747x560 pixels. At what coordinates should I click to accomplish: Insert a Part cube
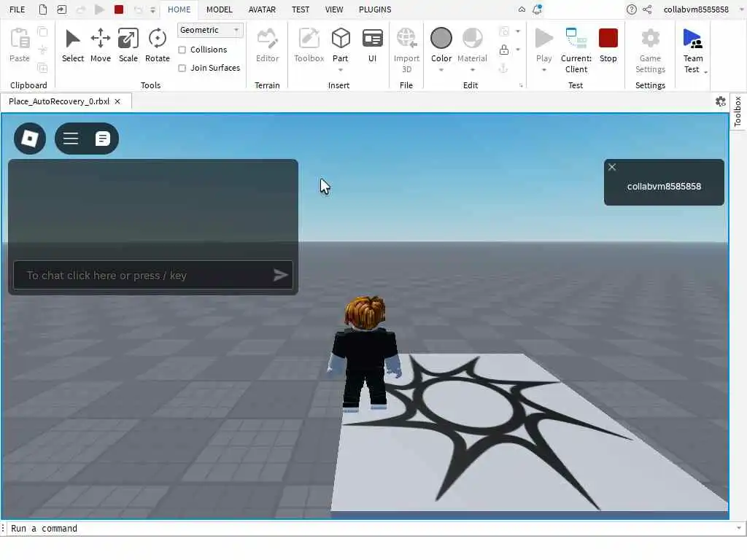pos(341,39)
